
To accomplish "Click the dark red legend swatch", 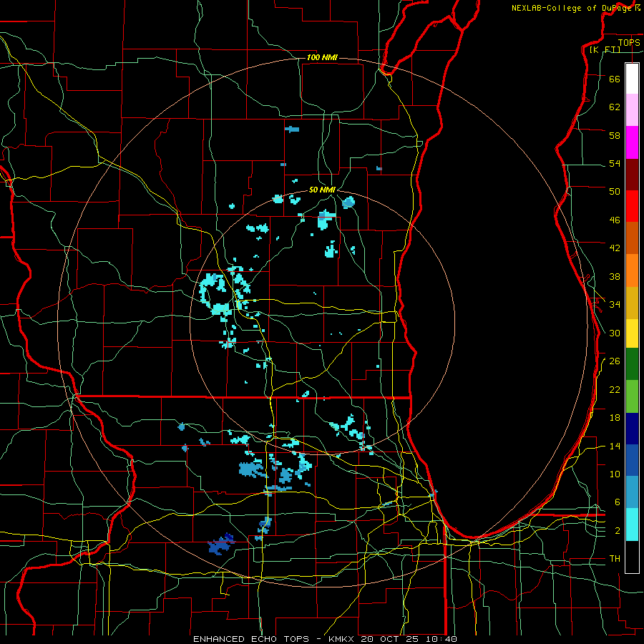I will (x=632, y=175).
